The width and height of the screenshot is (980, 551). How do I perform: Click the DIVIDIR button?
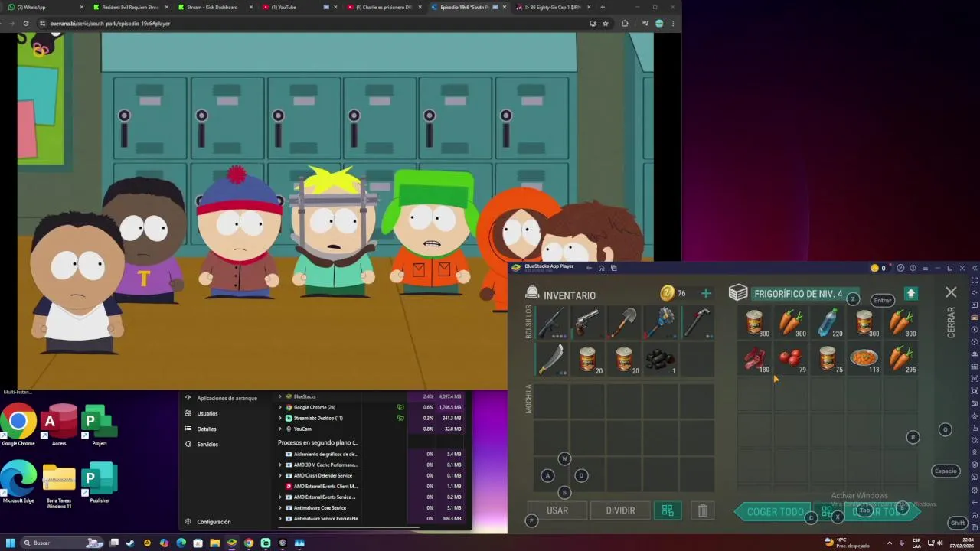pos(620,510)
